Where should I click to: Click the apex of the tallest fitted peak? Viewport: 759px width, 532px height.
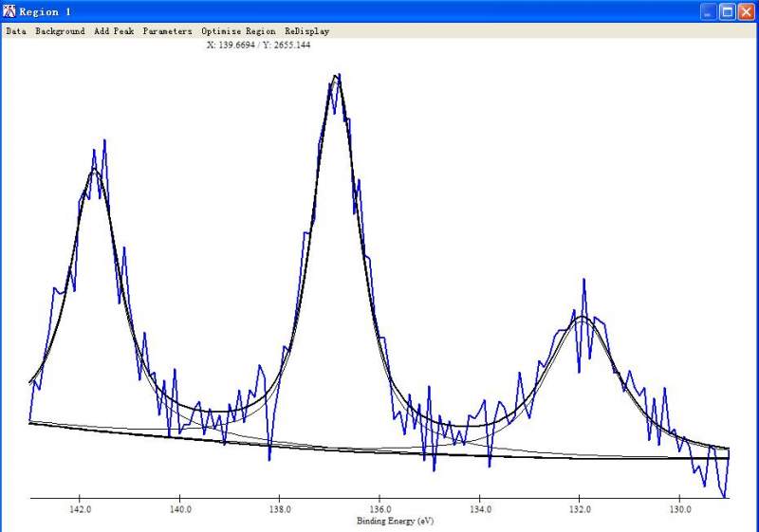coord(336,76)
